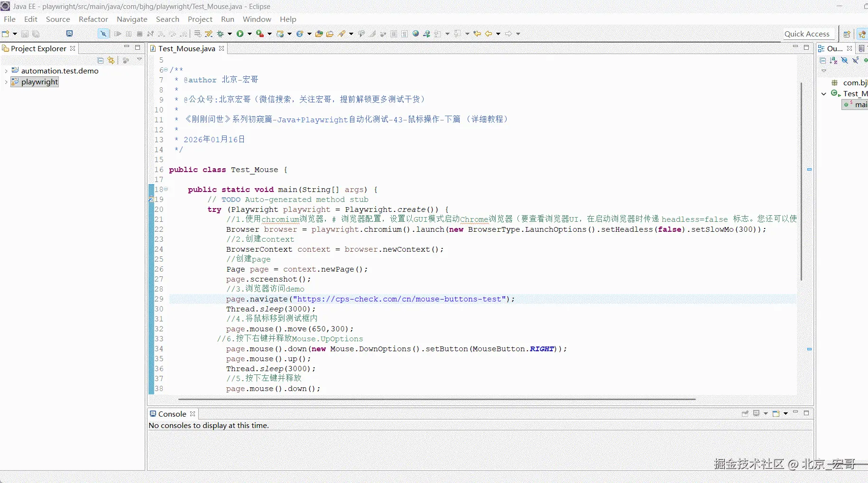Open the Run menu
868x483 pixels.
click(228, 19)
